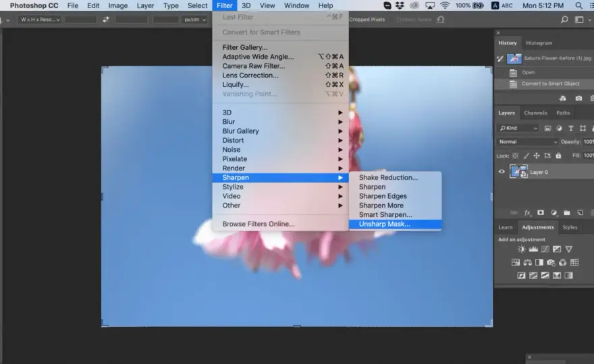This screenshot has height=364, width=594.
Task: Hide Layer 0 with eye icon
Action: point(502,171)
